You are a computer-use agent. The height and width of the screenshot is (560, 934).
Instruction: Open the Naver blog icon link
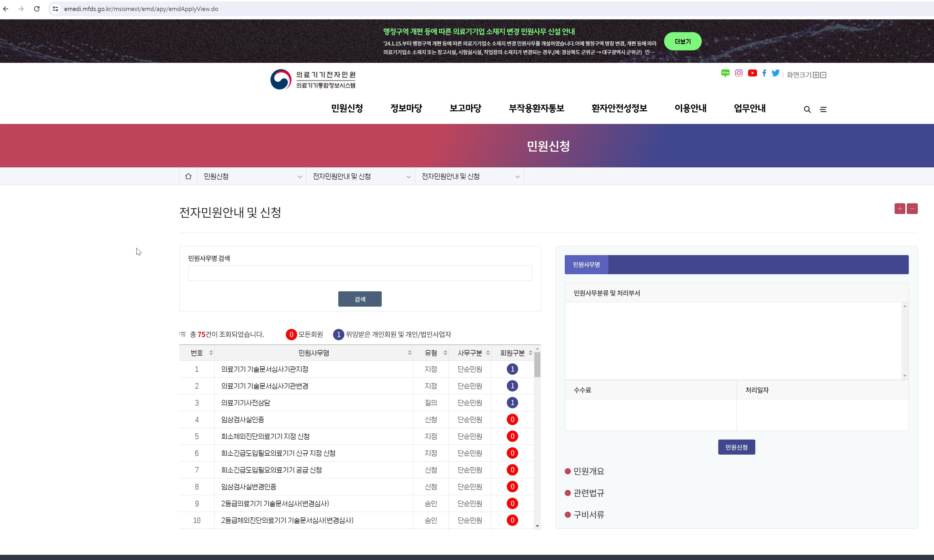pos(725,73)
